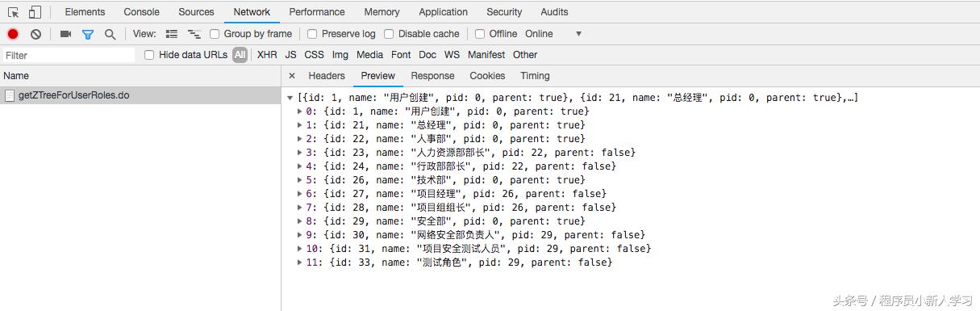This screenshot has height=311, width=980.
Task: Filter requests by XHR
Action: [267, 55]
